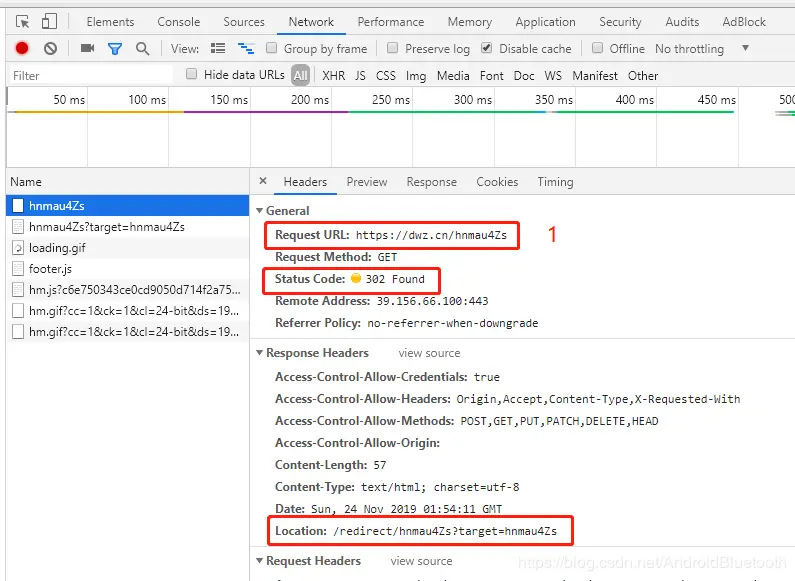Image resolution: width=795 pixels, height=581 pixels.
Task: Open the AdBlock tab
Action: click(744, 22)
